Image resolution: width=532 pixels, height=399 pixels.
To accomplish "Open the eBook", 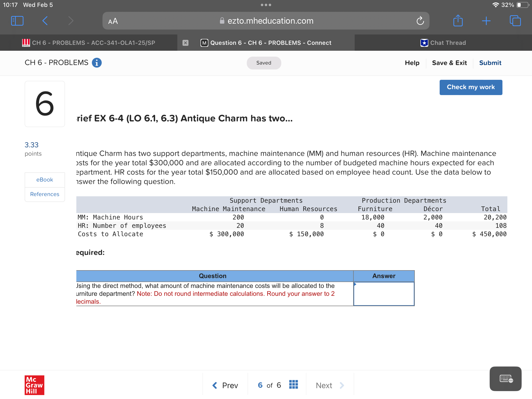I will (x=45, y=180).
